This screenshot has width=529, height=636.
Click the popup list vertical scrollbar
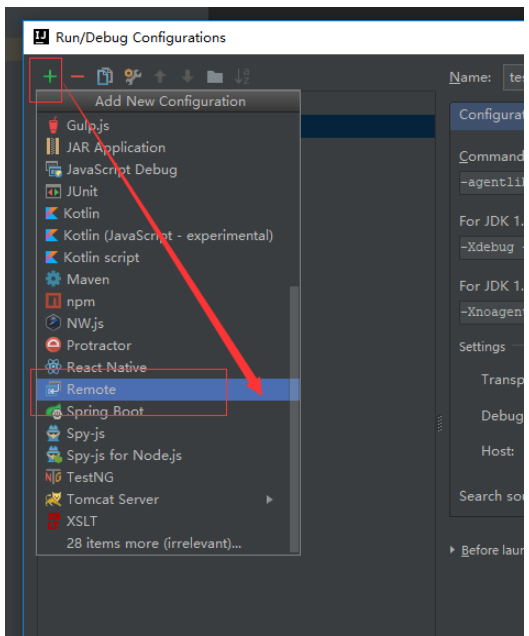tap(294, 419)
